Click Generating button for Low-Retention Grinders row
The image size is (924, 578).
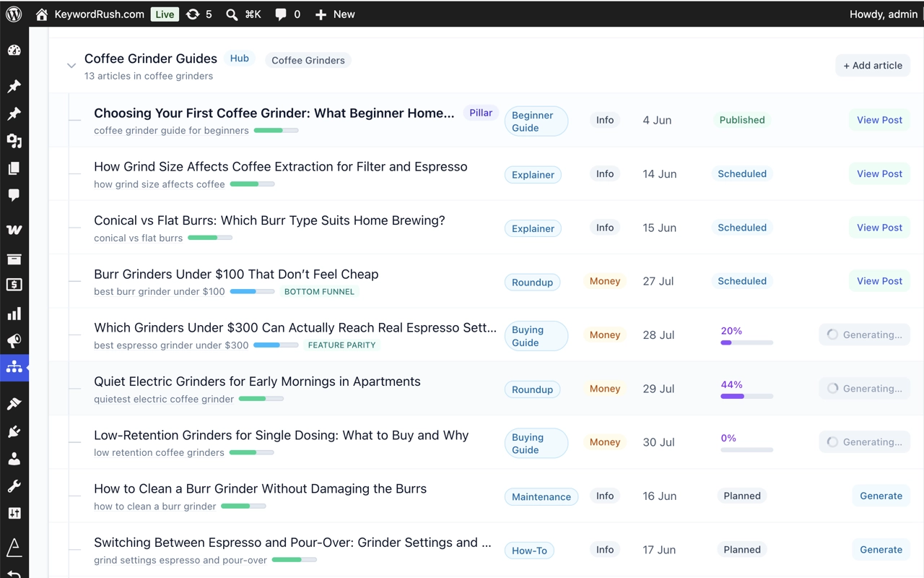coord(864,441)
